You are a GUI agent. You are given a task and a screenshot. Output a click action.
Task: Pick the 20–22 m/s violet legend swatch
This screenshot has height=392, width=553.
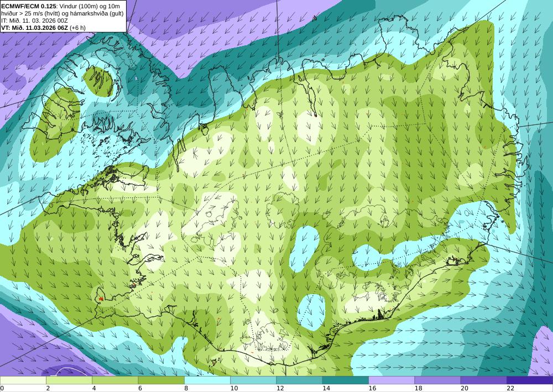coord(483,380)
